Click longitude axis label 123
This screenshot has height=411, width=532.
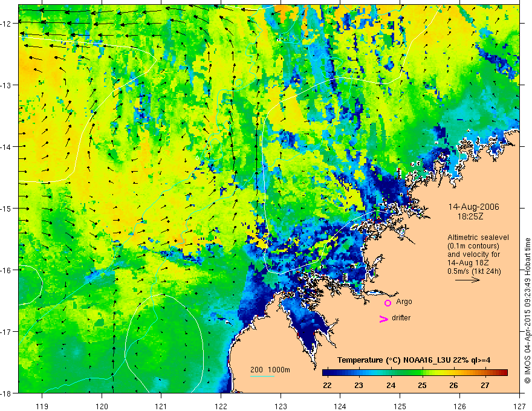click(x=281, y=406)
